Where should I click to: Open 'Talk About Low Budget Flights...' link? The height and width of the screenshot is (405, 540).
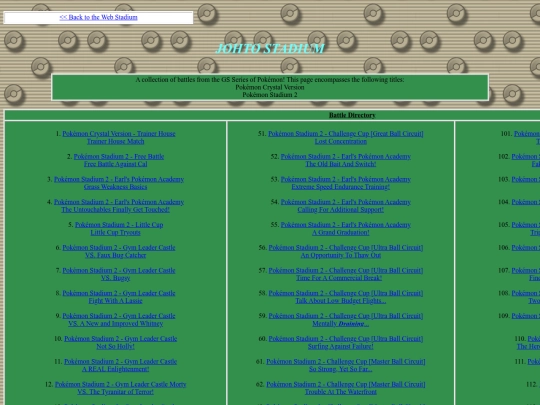[341, 301]
